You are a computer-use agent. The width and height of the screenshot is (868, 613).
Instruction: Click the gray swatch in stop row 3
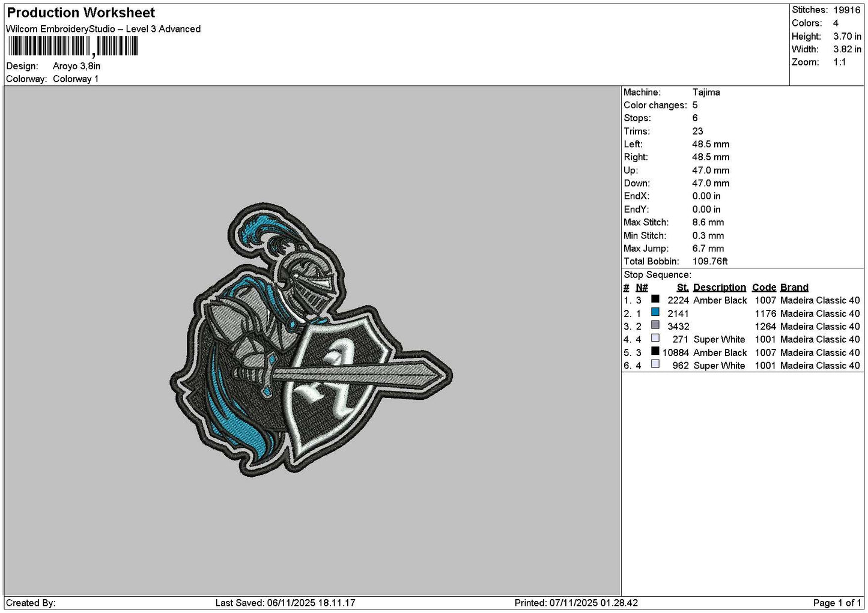coord(655,325)
